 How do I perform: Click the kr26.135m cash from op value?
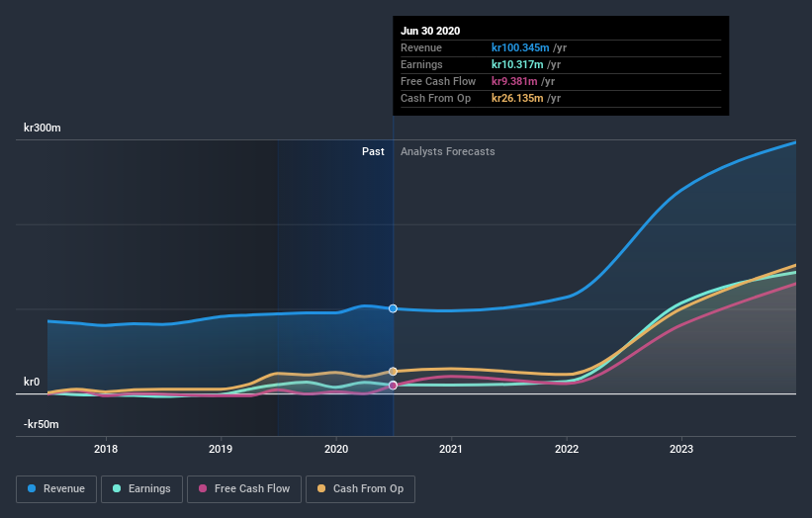click(x=517, y=98)
